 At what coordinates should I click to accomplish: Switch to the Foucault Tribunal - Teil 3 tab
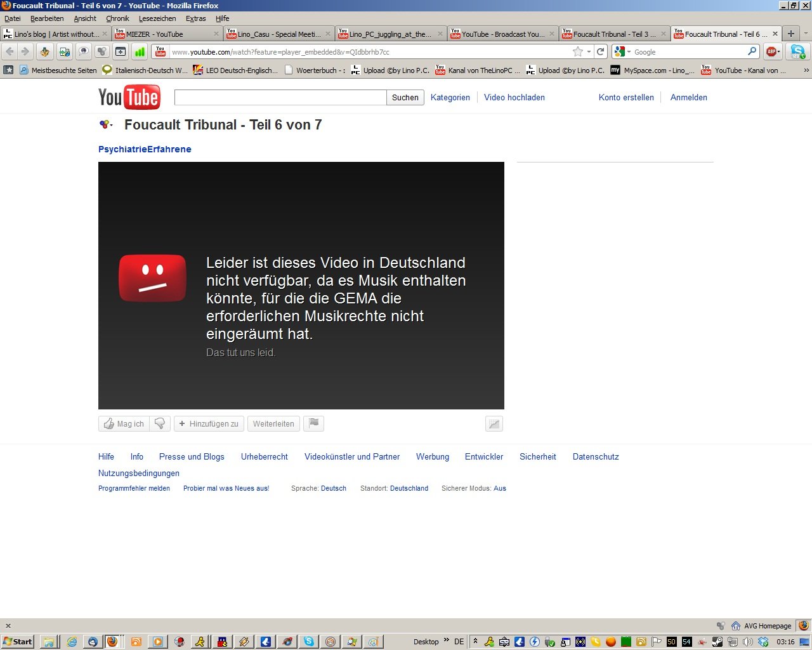[614, 34]
